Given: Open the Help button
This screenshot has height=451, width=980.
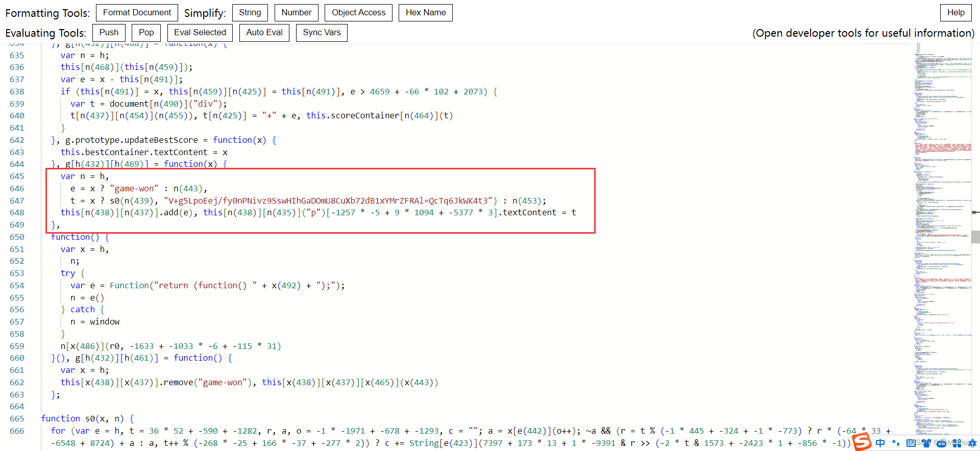Looking at the screenshot, I should (956, 13).
